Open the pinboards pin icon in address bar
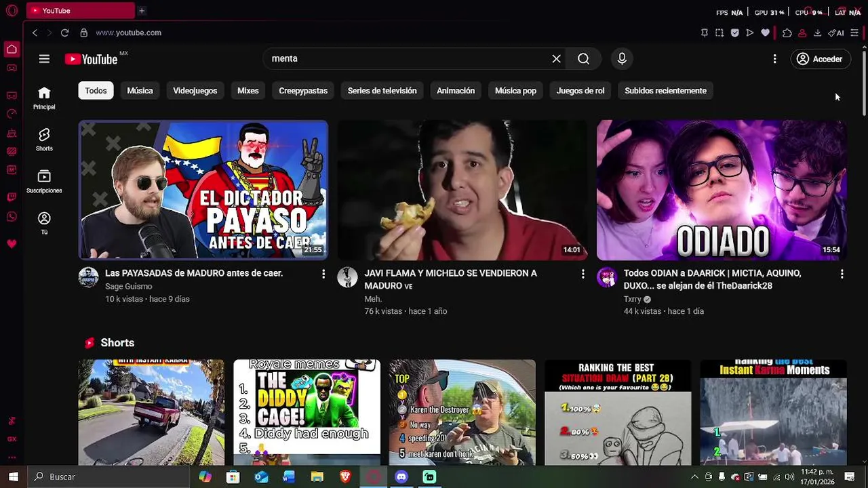This screenshot has height=488, width=868. coord(704,33)
